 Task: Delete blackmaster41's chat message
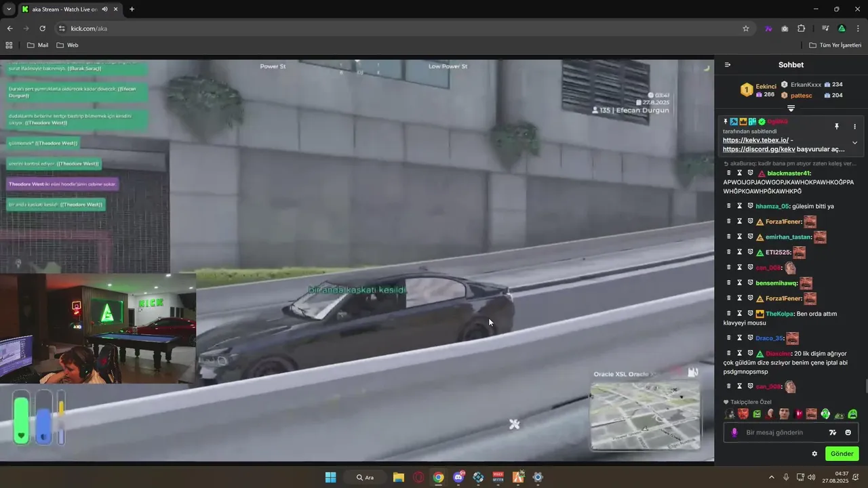tap(729, 173)
